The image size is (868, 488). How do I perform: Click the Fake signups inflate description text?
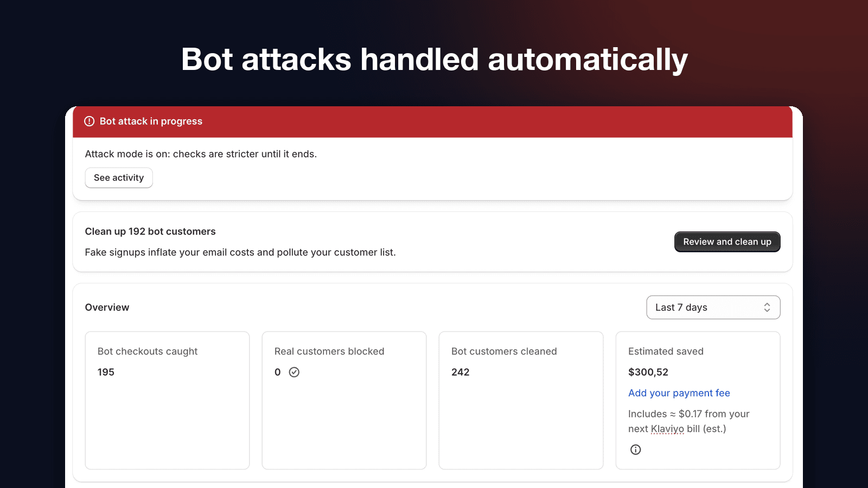pyautogui.click(x=240, y=252)
